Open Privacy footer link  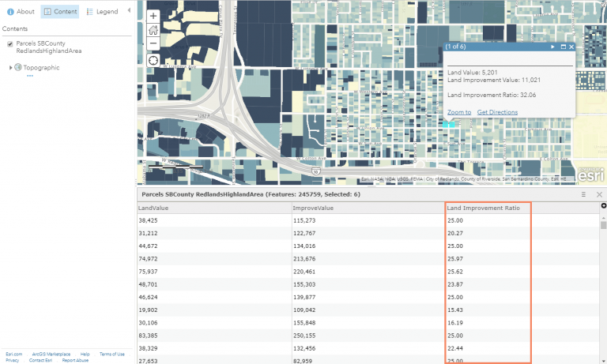pos(12,360)
